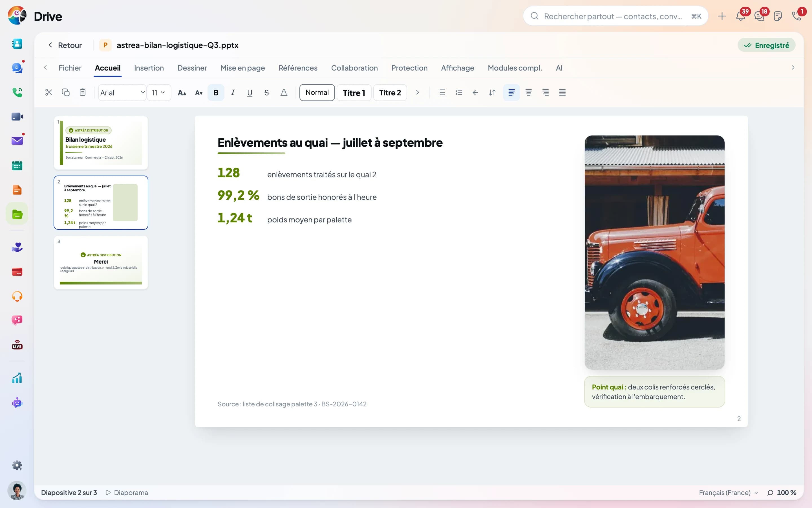Increase font size with larger A icon

[x=182, y=93]
